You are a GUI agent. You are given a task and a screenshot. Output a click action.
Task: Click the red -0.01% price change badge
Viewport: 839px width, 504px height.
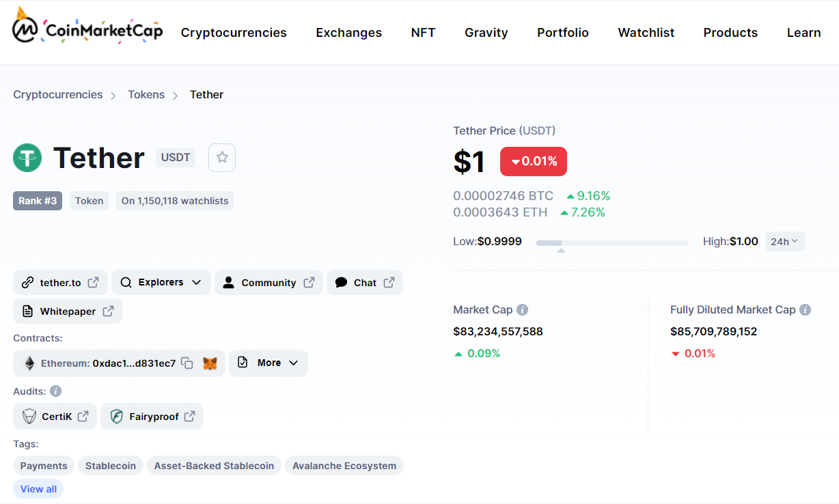(x=534, y=161)
